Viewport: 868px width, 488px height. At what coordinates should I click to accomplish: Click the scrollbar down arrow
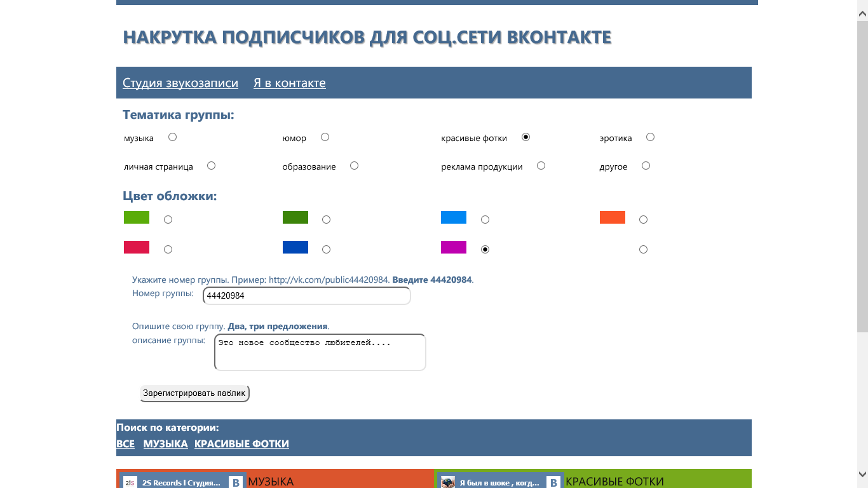tap(862, 474)
